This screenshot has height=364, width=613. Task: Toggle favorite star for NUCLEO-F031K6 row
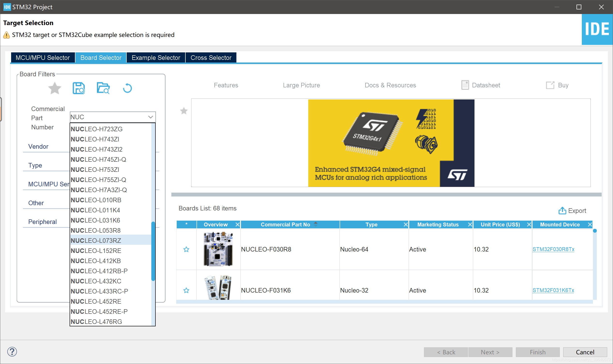pyautogui.click(x=186, y=290)
